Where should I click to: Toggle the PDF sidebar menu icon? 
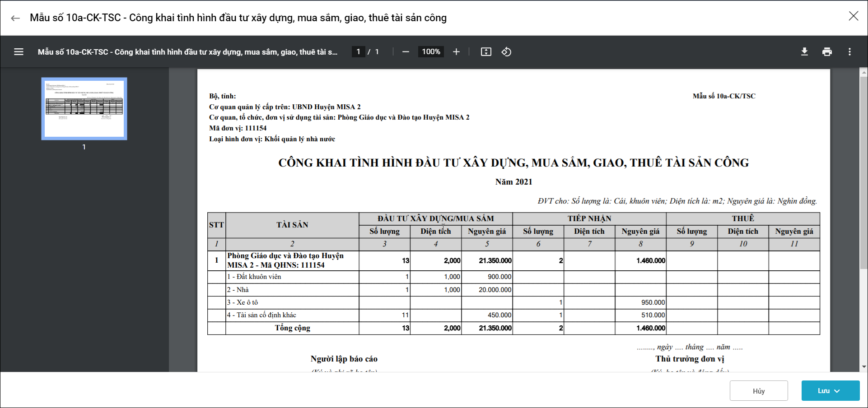click(x=19, y=52)
